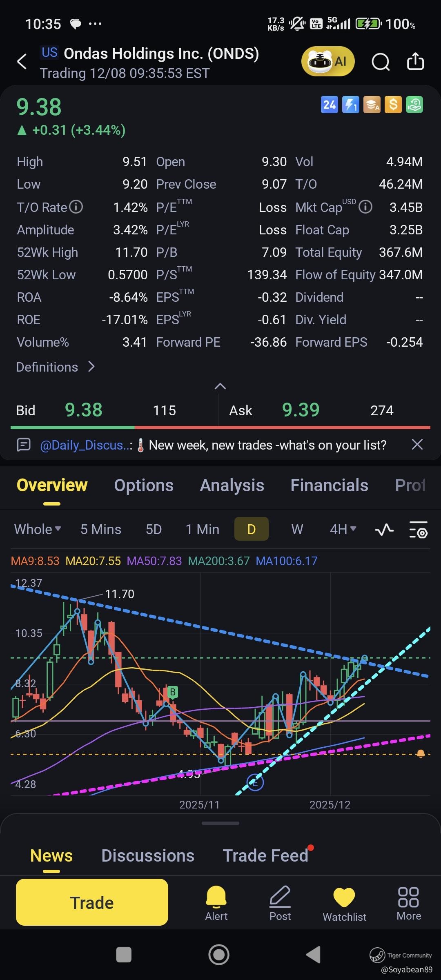Open the Whole session dropdown
The image size is (441, 980).
38,529
